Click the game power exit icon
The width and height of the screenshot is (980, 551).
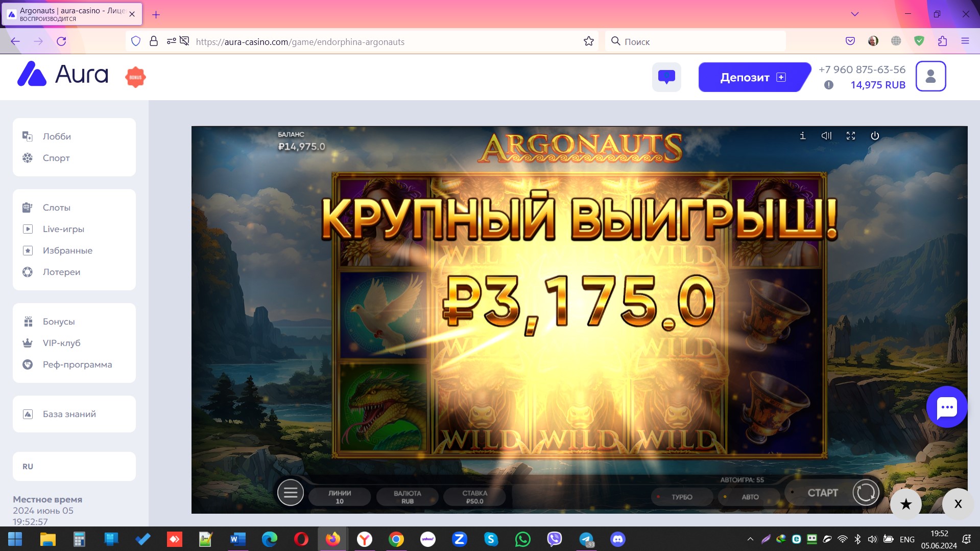[x=875, y=135]
